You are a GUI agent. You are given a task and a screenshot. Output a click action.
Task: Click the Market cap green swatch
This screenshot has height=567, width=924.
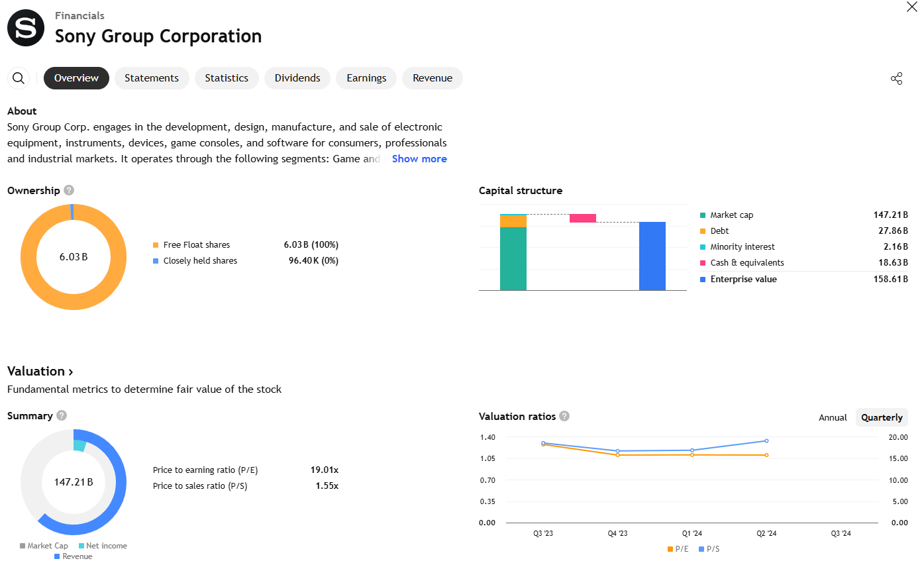[703, 215]
